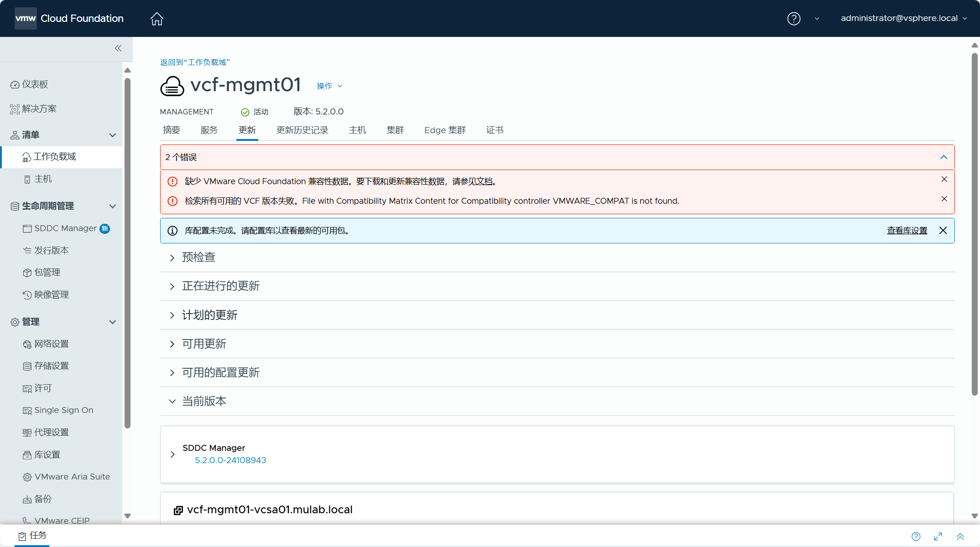Image resolution: width=980 pixels, height=547 pixels.
Task: Open the 仪表板 dashboard page
Action: pyautogui.click(x=29, y=84)
